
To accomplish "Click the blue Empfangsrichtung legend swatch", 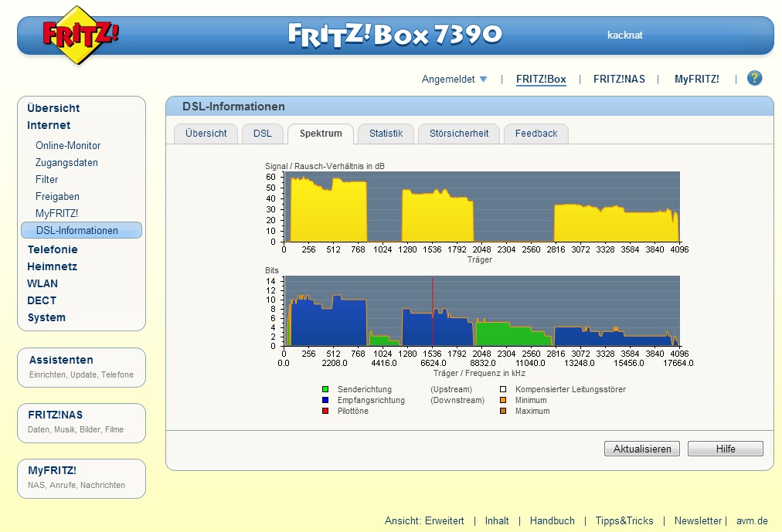I will [x=325, y=400].
